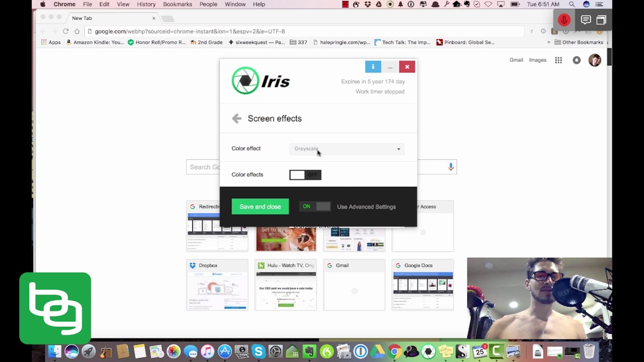The height and width of the screenshot is (362, 644).
Task: Open the Google Docs tile
Action: pyautogui.click(x=423, y=285)
